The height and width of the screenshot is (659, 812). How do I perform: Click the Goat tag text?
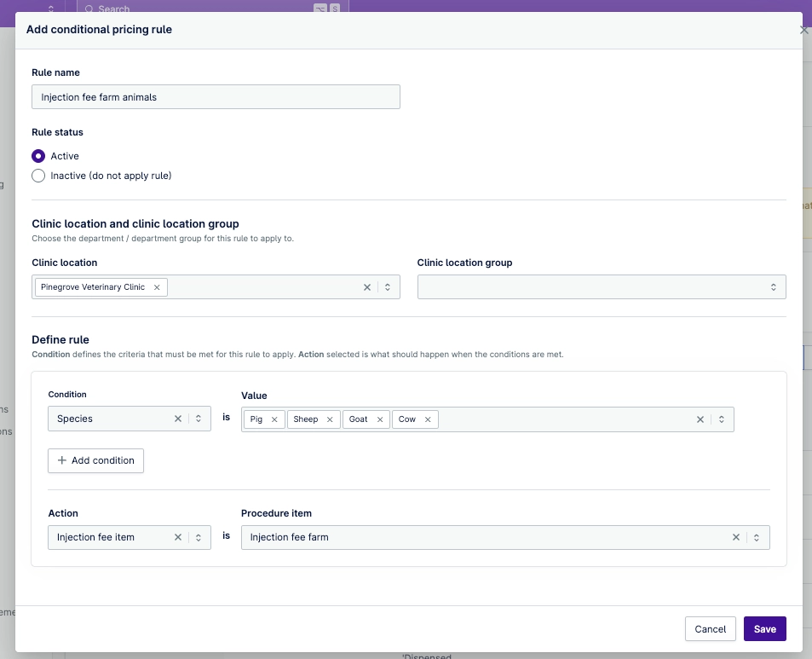click(x=359, y=419)
